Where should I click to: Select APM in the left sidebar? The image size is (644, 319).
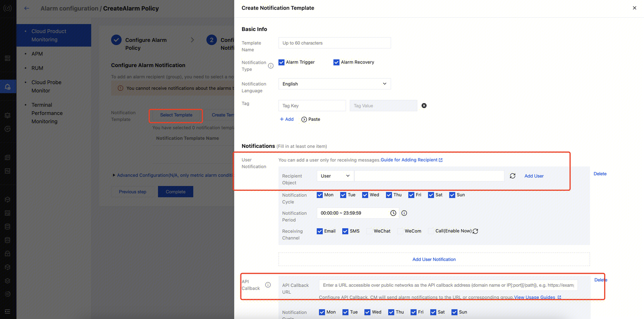[x=37, y=54]
